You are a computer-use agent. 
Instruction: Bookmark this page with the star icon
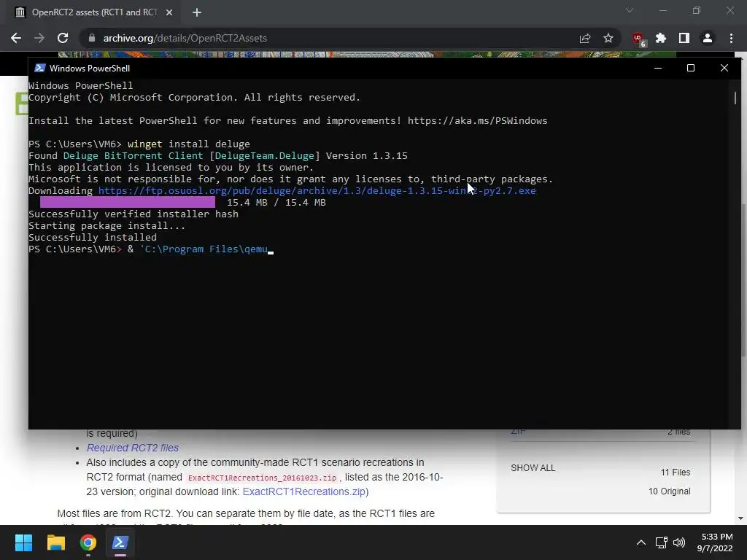[x=608, y=38]
